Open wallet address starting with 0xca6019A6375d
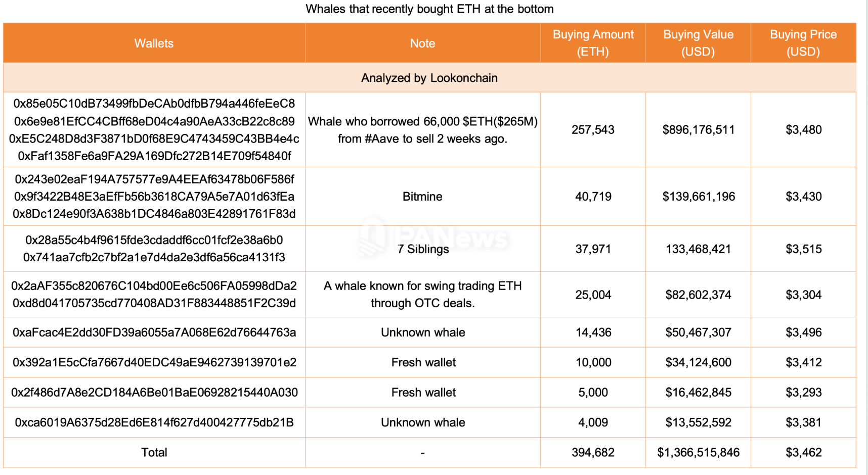868x475 pixels. tap(154, 422)
